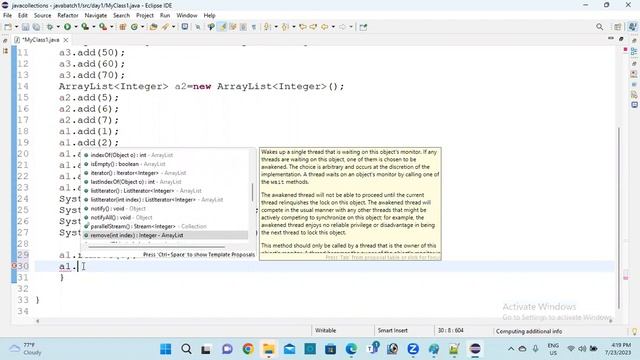Open the Run dropdown arrow
The height and width of the screenshot is (360, 640).
point(76,27)
